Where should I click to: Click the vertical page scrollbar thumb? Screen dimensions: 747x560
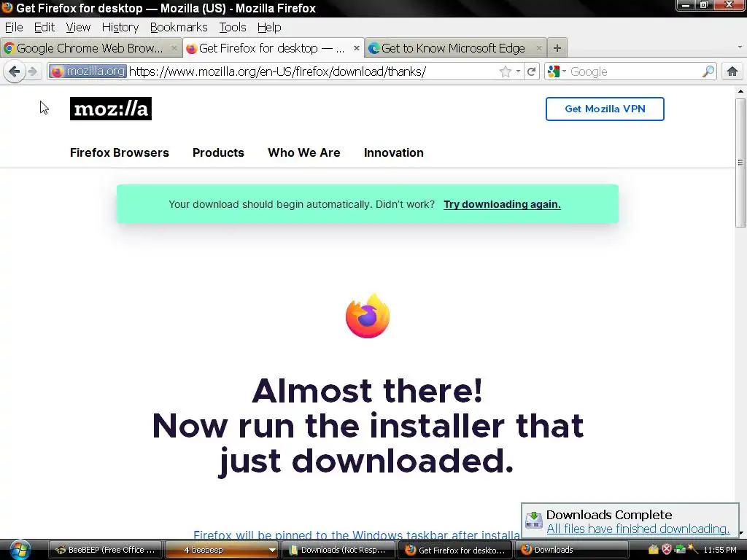740,163
